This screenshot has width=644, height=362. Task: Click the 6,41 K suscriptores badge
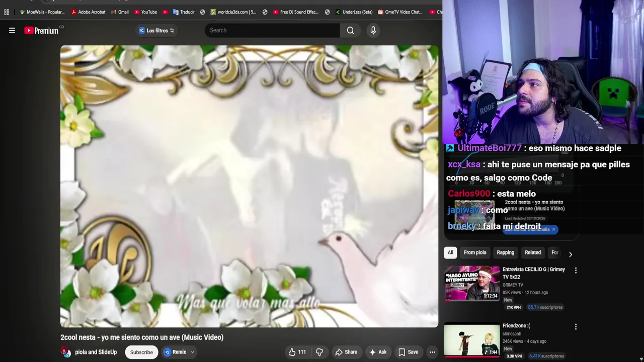[x=546, y=356]
